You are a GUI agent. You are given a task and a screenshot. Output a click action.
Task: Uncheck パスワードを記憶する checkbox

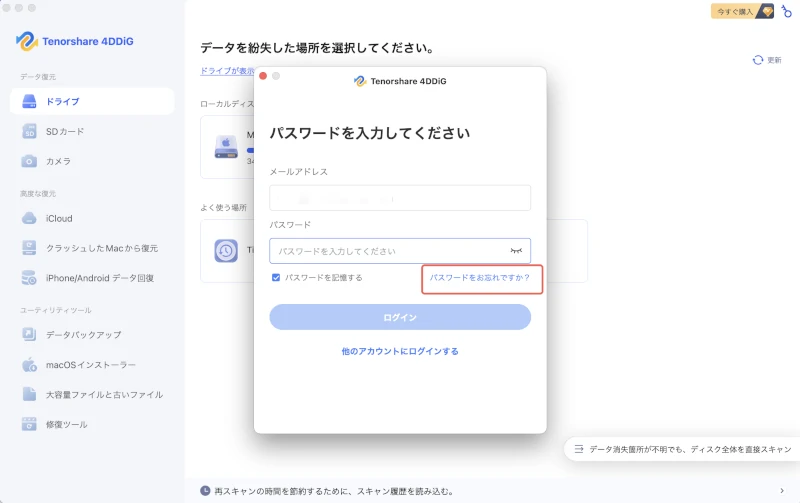[x=276, y=278]
